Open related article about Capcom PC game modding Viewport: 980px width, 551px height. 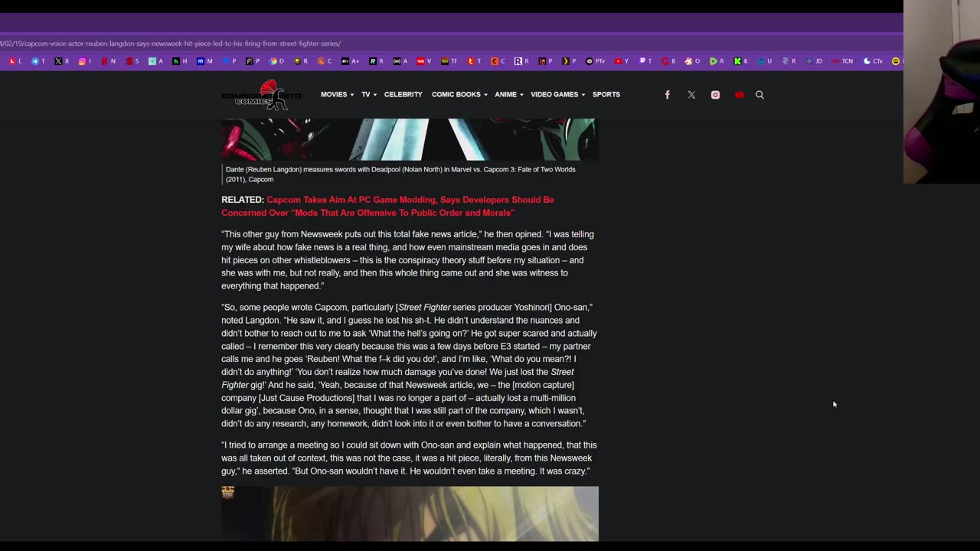(x=388, y=206)
